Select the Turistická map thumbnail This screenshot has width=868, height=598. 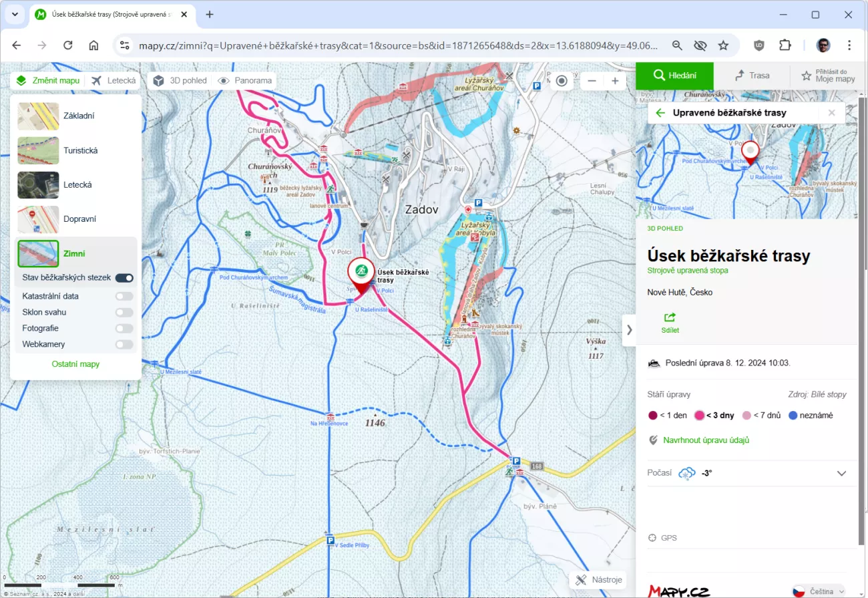pyautogui.click(x=38, y=150)
